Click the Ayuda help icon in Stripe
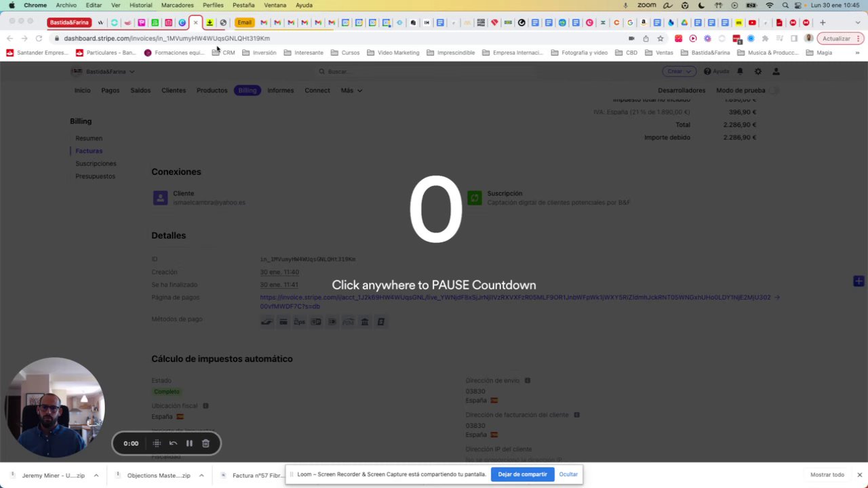868x488 pixels. [707, 71]
